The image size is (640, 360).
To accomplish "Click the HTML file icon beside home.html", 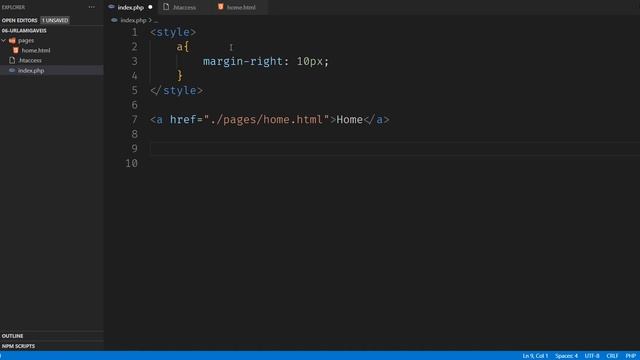I will click(16, 50).
